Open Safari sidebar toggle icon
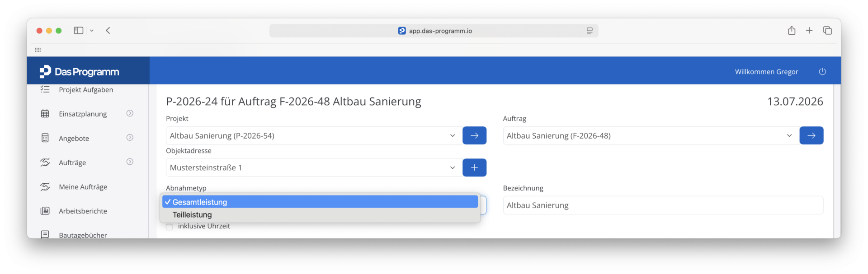The image size is (868, 274). (x=79, y=31)
